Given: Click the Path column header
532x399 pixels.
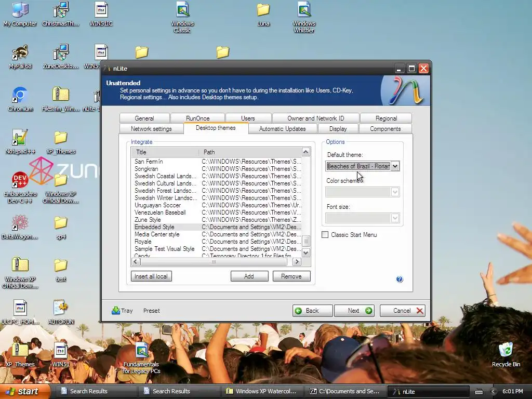Looking at the screenshot, I should coord(250,152).
